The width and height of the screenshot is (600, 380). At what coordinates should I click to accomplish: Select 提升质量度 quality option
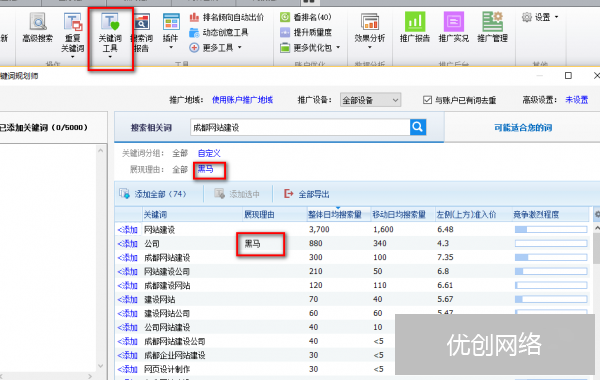point(306,33)
